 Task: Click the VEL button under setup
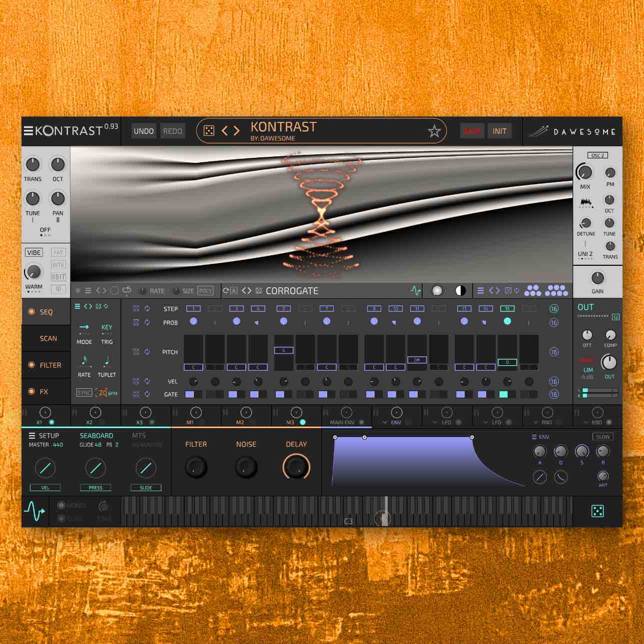click(x=45, y=488)
